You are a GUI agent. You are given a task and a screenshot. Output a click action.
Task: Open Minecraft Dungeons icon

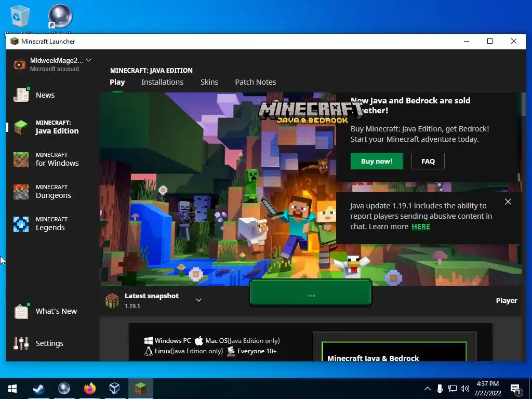coord(21,192)
